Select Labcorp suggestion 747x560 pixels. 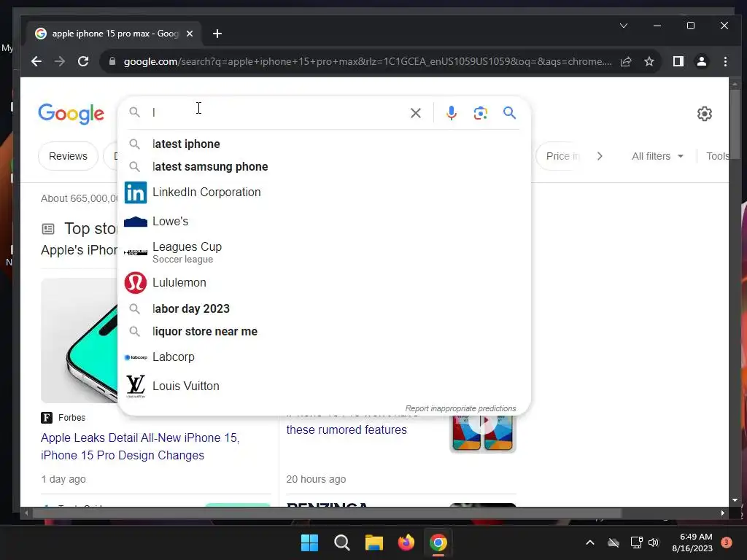tap(324, 357)
